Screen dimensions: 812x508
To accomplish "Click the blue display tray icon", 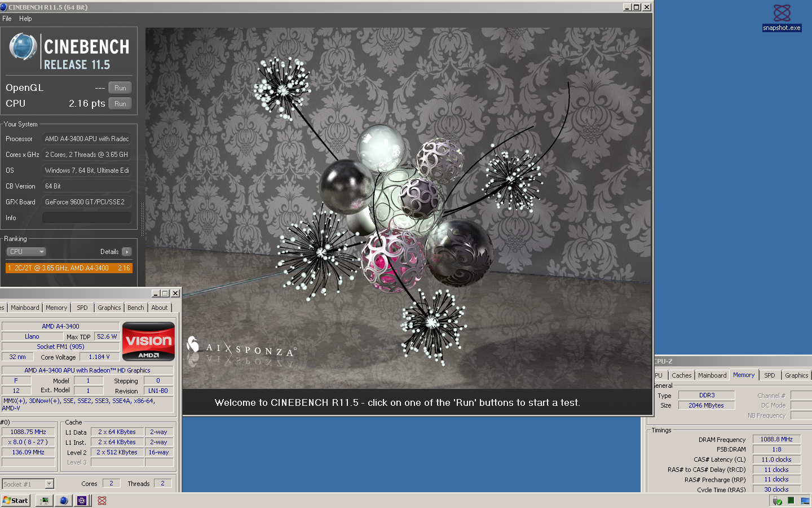I will coord(804,501).
